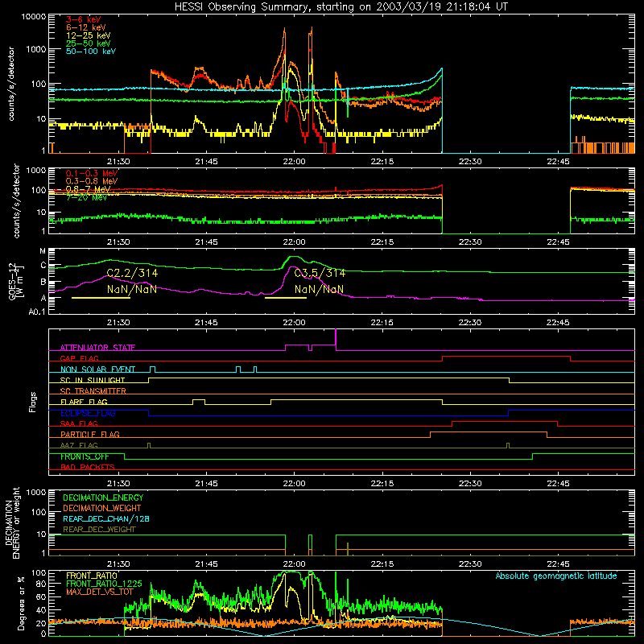This screenshot has width=644, height=644.
Task: Click the FLARE_FLAG label
Action: pyautogui.click(x=84, y=402)
